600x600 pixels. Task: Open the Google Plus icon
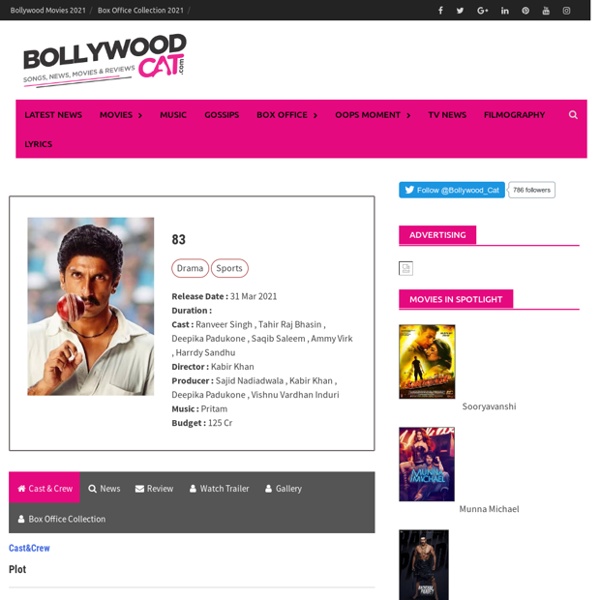(x=483, y=11)
